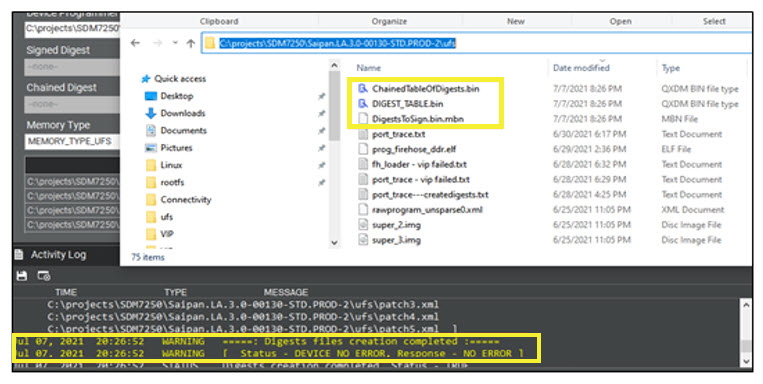Click icon of ChainedTableOfDigests.bin
Image resolution: width=763 pixels, height=384 pixels.
point(363,89)
